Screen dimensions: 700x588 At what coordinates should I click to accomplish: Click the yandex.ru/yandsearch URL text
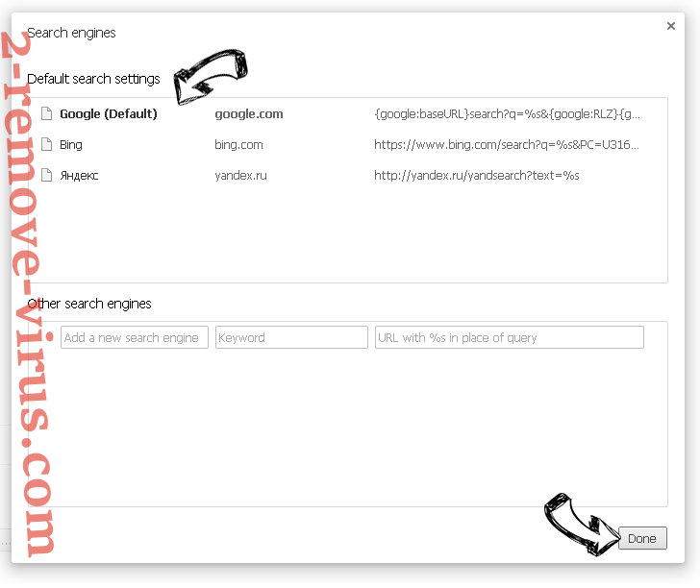coord(477,175)
